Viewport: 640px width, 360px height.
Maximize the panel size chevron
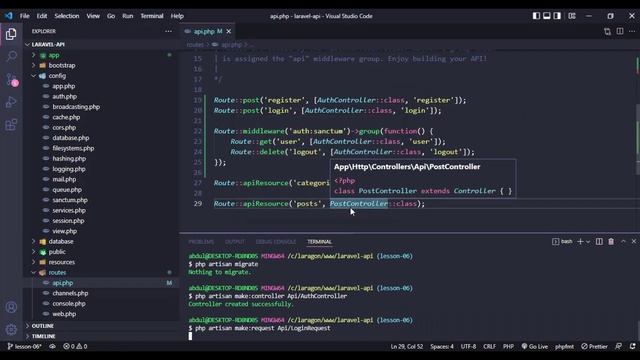click(x=623, y=242)
